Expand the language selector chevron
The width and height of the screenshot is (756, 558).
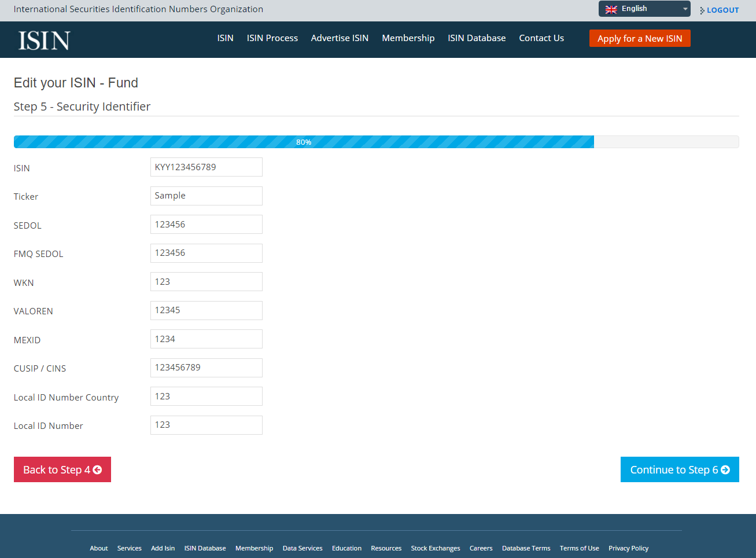click(685, 9)
